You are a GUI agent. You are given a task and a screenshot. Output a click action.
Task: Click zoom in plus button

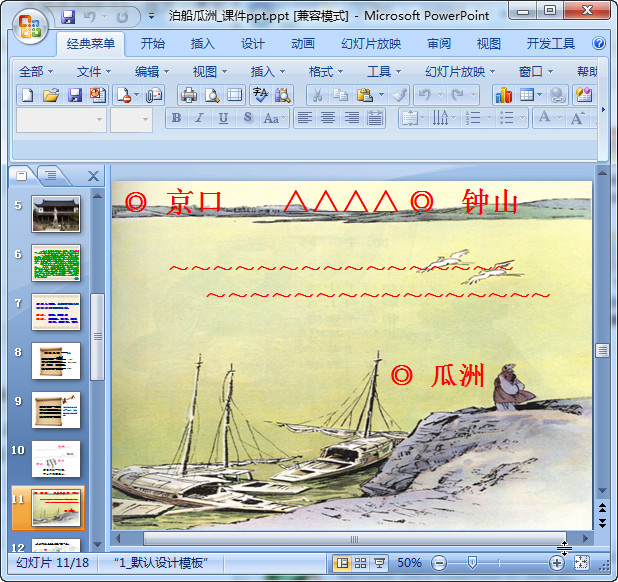point(557,563)
